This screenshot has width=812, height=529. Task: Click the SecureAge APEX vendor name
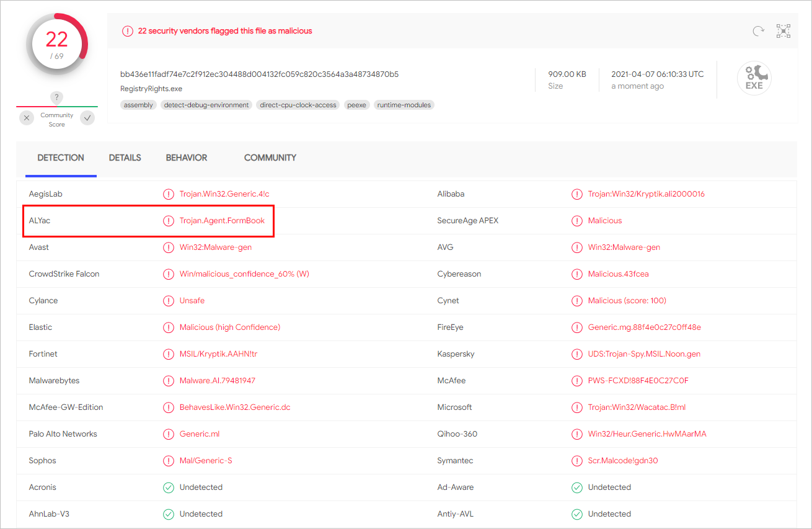tap(468, 221)
